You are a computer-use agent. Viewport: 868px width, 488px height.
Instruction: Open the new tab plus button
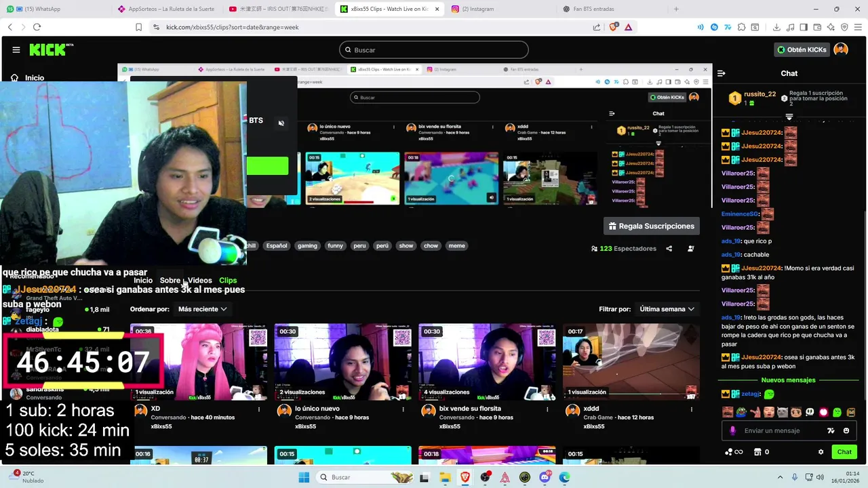pyautogui.click(x=675, y=9)
